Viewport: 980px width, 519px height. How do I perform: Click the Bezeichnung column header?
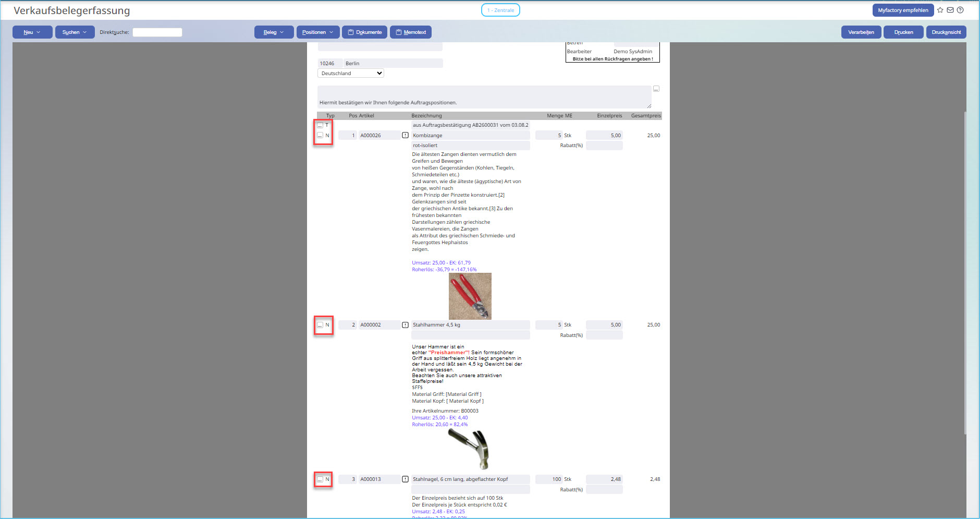[426, 116]
